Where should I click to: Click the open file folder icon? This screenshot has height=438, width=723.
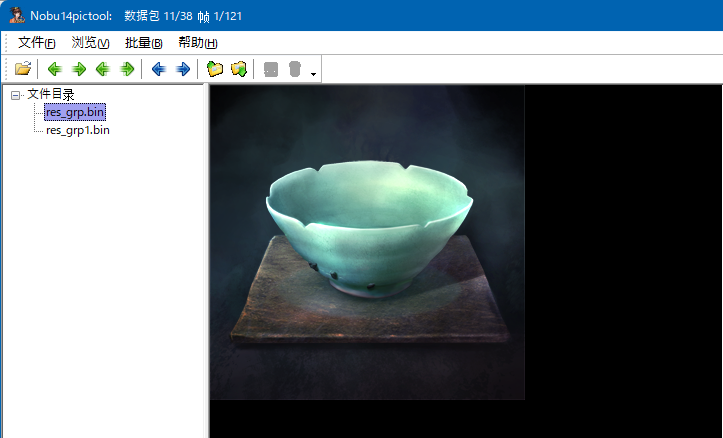click(22, 69)
